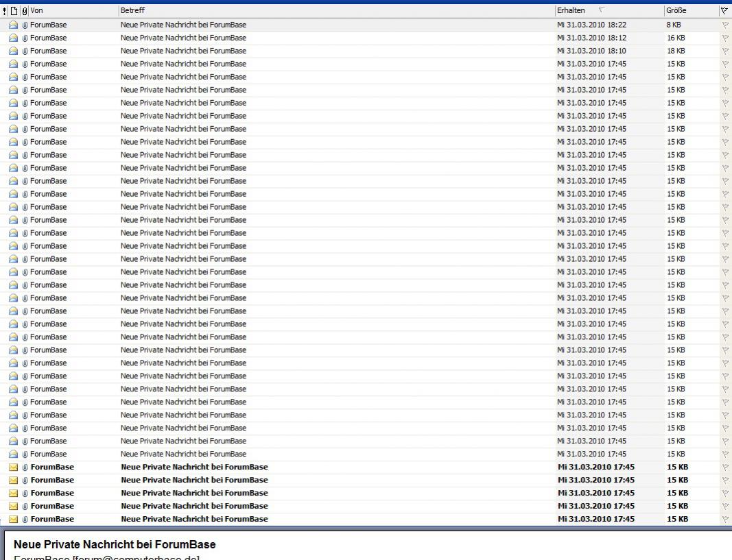The width and height of the screenshot is (732, 560).
Task: Select the date Mi 31.03.2010 18:10
Action: (x=591, y=51)
